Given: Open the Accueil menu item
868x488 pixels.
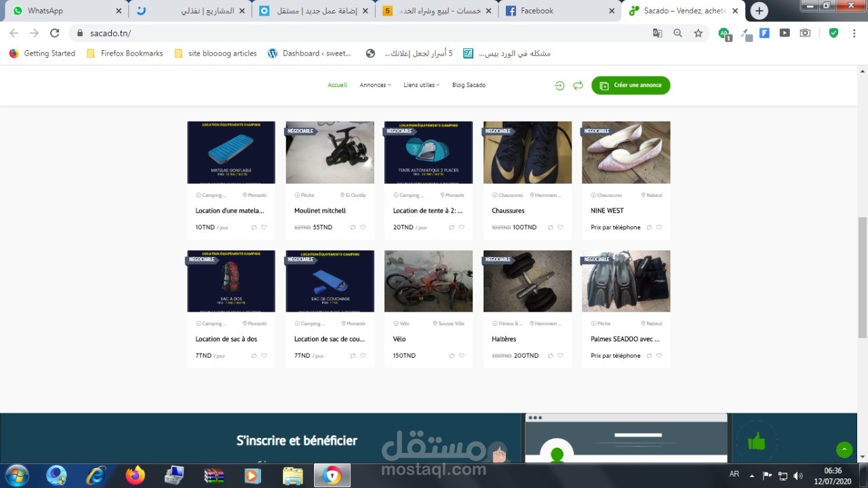Looking at the screenshot, I should click(x=337, y=85).
